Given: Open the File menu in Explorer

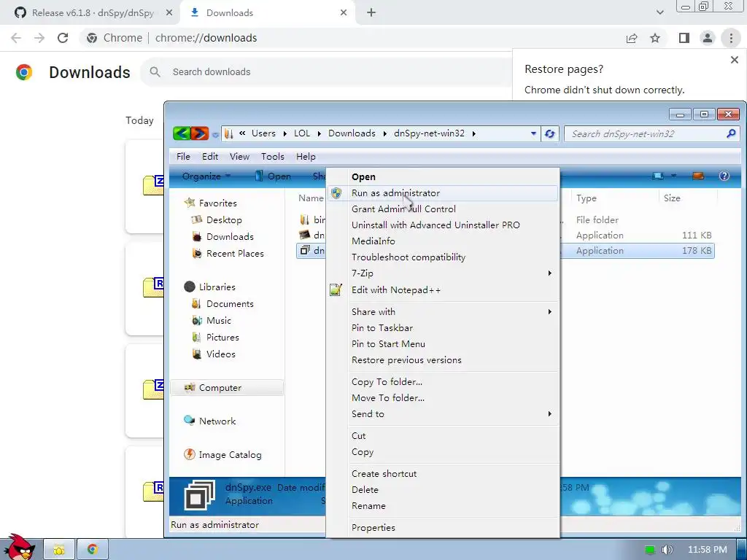Looking at the screenshot, I should [183, 157].
